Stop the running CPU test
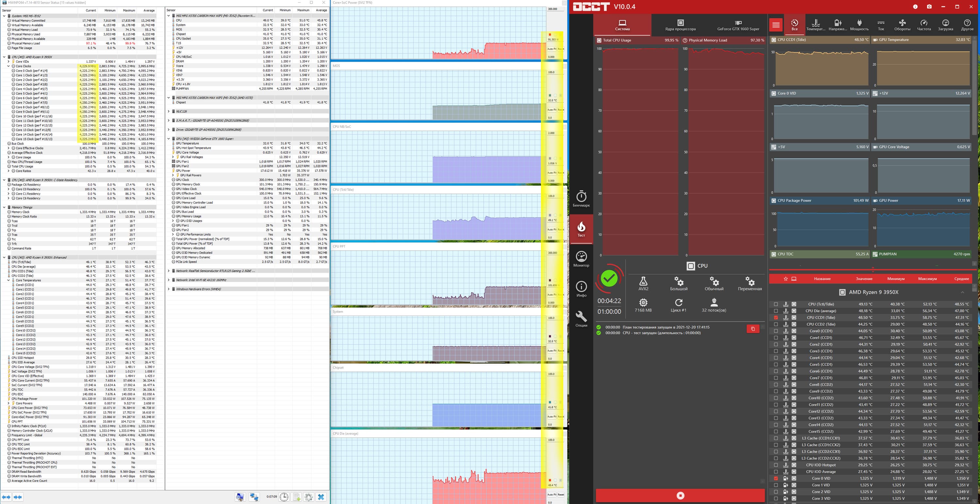Screen dimensions: 980x504 pos(680,495)
